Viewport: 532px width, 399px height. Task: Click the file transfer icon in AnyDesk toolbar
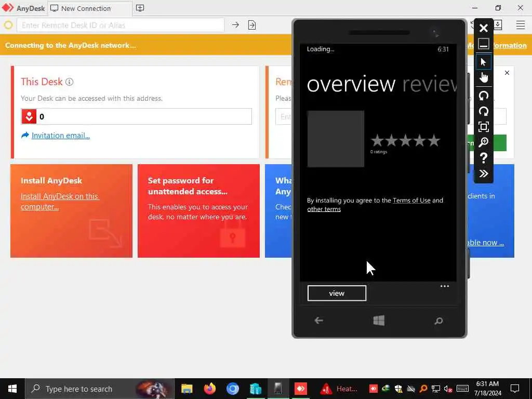point(252,25)
